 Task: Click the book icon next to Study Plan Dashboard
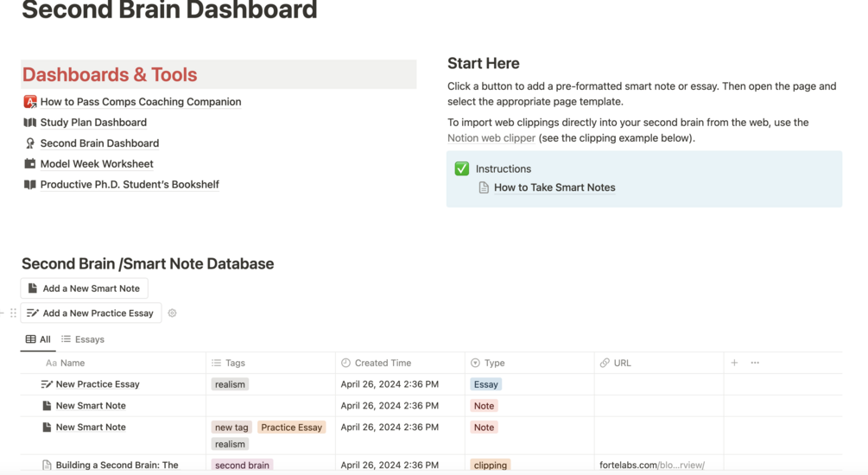[30, 123]
